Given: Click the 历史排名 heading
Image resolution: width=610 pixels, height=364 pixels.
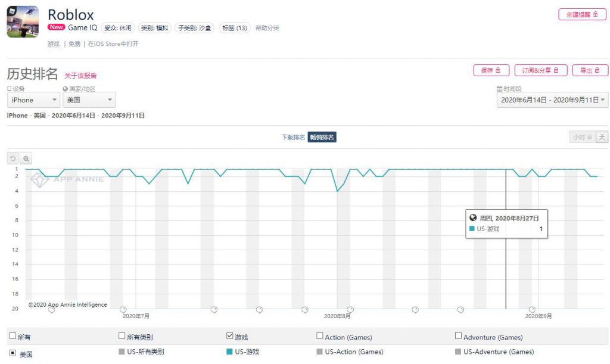Looking at the screenshot, I should point(32,74).
